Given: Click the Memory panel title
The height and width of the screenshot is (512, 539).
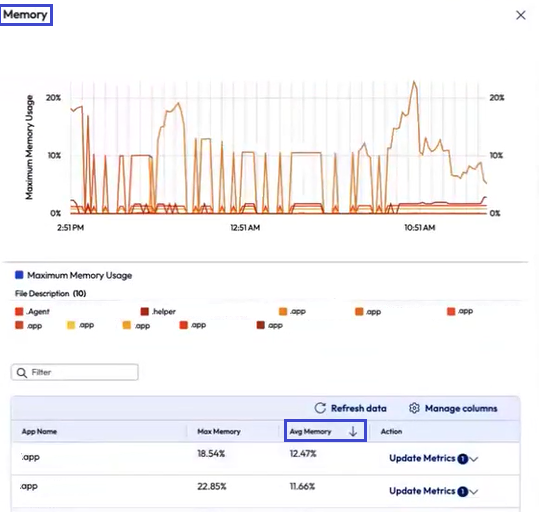Looking at the screenshot, I should click(25, 15).
